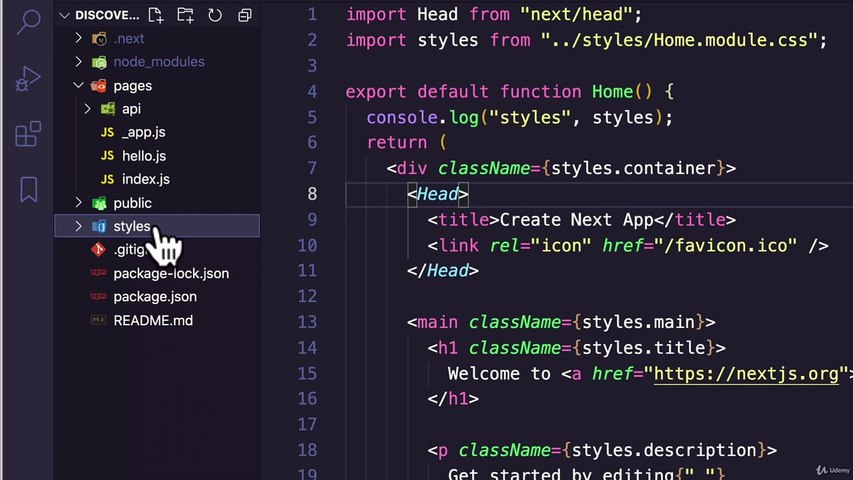Open the Bookmarks view icon
The width and height of the screenshot is (853, 480).
(28, 189)
